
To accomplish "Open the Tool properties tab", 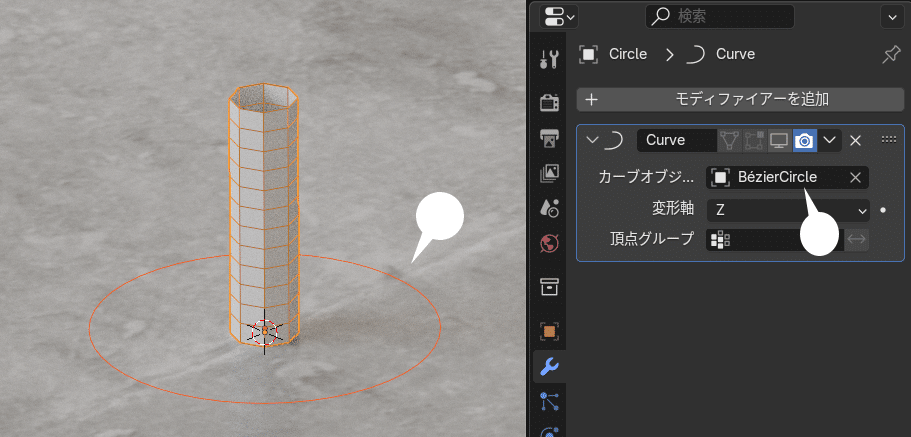I will pos(549,59).
